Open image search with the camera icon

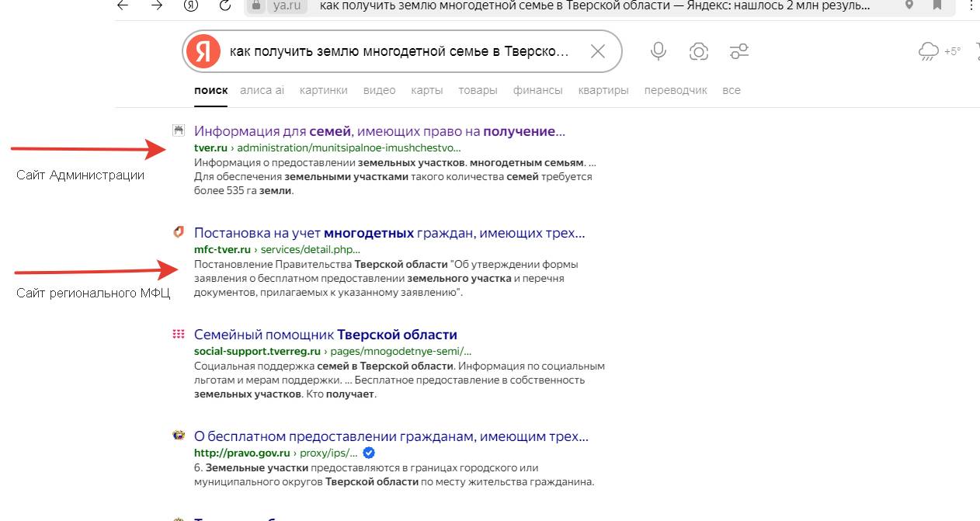tap(699, 52)
